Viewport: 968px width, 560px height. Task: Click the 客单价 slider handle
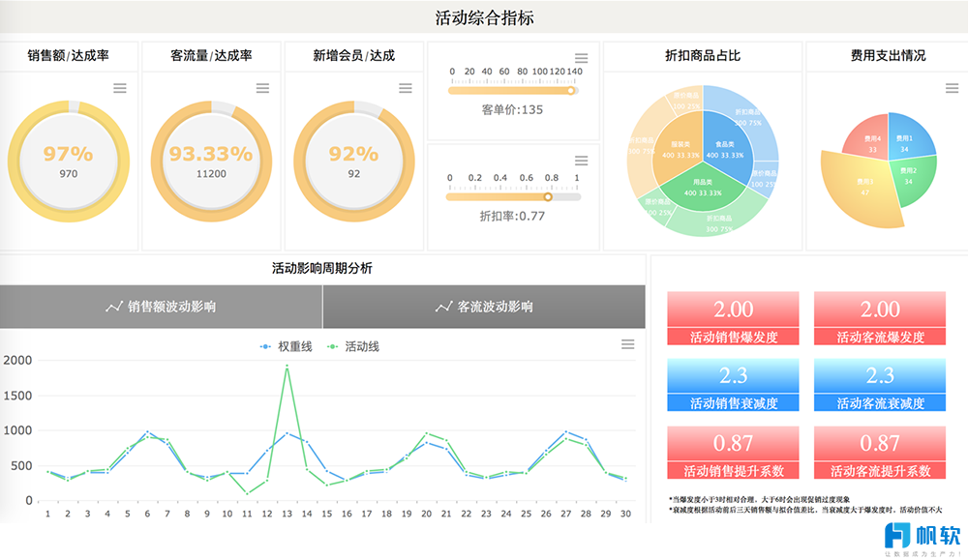571,91
